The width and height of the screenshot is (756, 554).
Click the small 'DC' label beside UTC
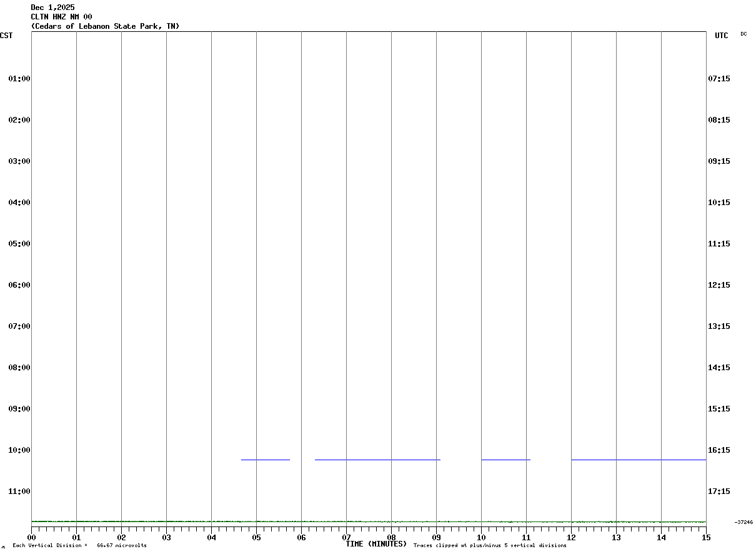click(744, 34)
